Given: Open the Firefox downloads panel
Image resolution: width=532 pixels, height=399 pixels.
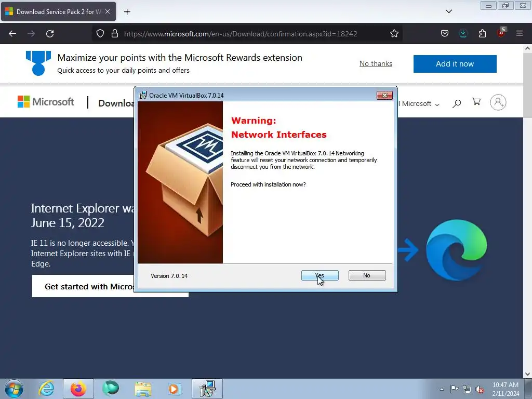Looking at the screenshot, I should (x=463, y=34).
